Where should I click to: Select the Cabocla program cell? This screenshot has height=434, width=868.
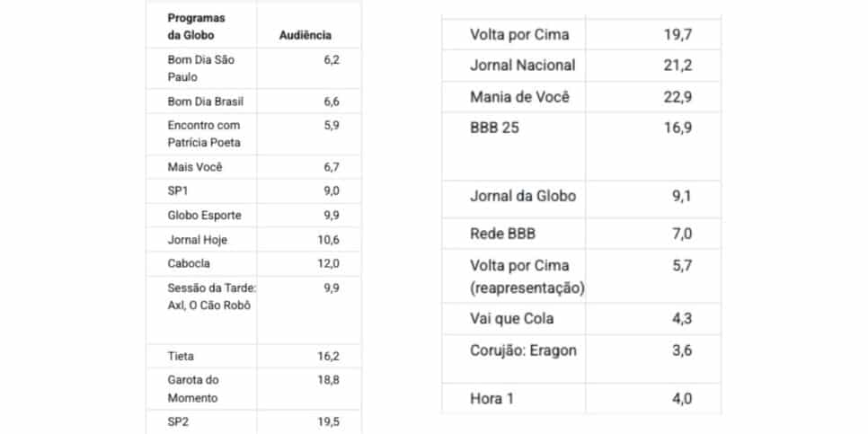coord(189,264)
